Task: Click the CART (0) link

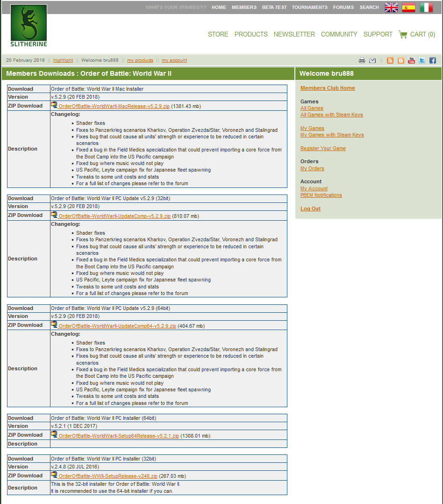Action: pos(422,35)
